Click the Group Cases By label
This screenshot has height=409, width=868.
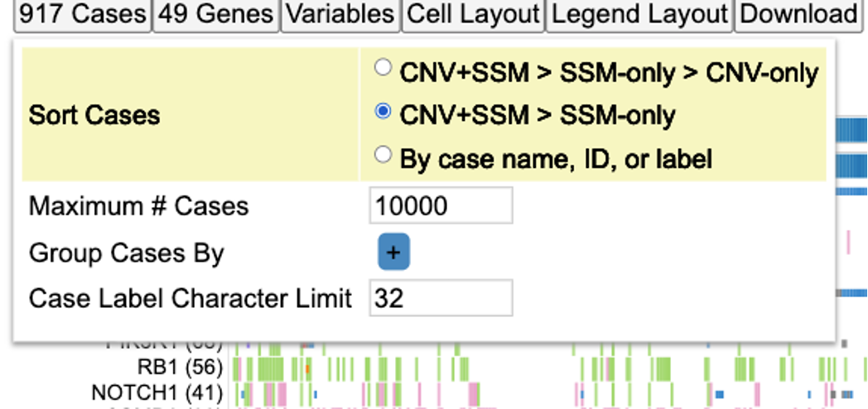pyautogui.click(x=126, y=253)
